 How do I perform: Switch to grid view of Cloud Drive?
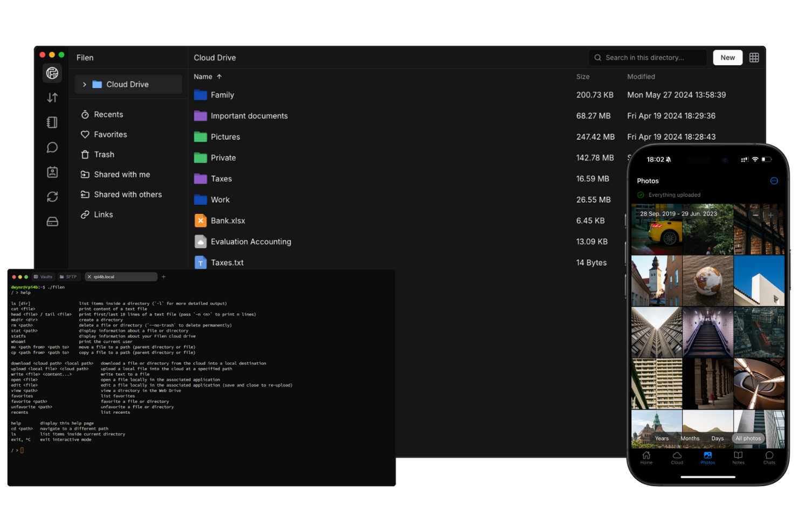tap(754, 57)
